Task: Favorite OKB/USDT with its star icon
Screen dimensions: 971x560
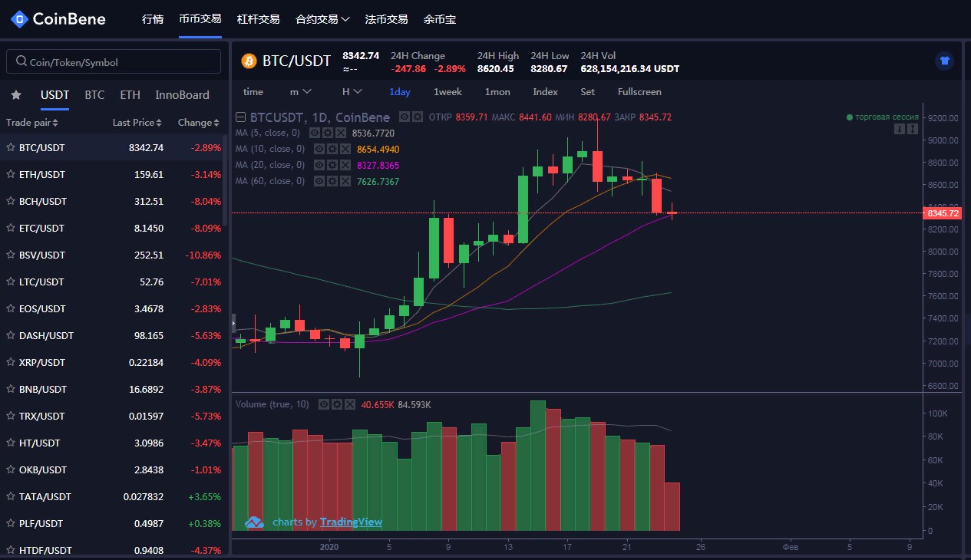Action: point(11,469)
